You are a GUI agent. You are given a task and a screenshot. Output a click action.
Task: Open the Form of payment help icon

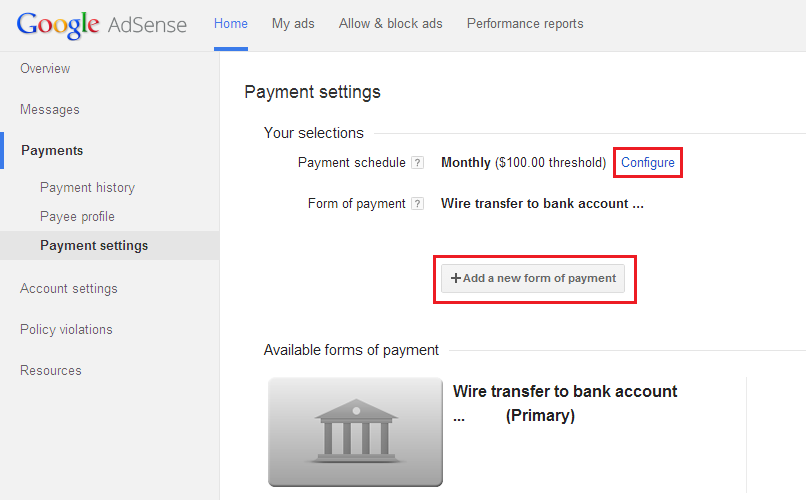click(x=418, y=204)
